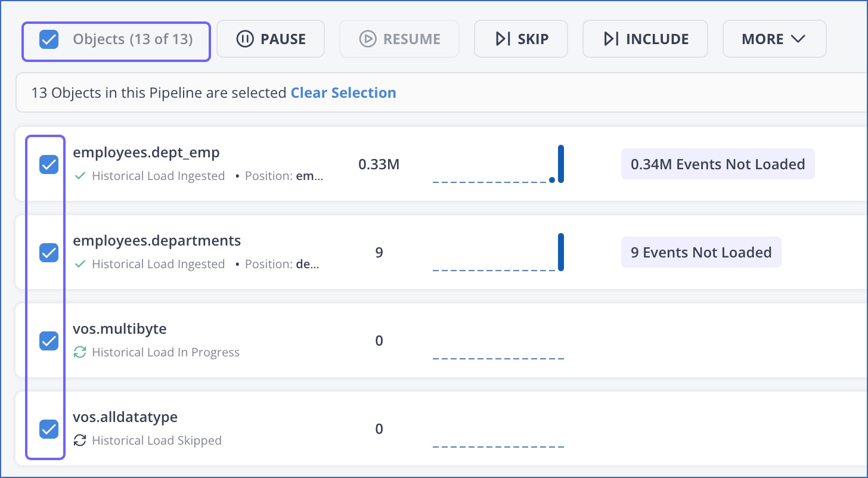
Task: Click the vos.alldatatype dashed activity line
Action: (498, 447)
